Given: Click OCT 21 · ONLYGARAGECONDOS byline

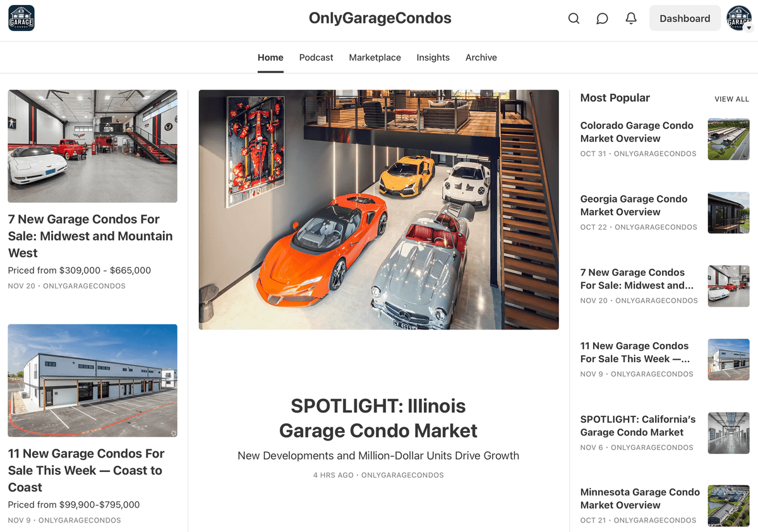Looking at the screenshot, I should pyautogui.click(x=638, y=521).
